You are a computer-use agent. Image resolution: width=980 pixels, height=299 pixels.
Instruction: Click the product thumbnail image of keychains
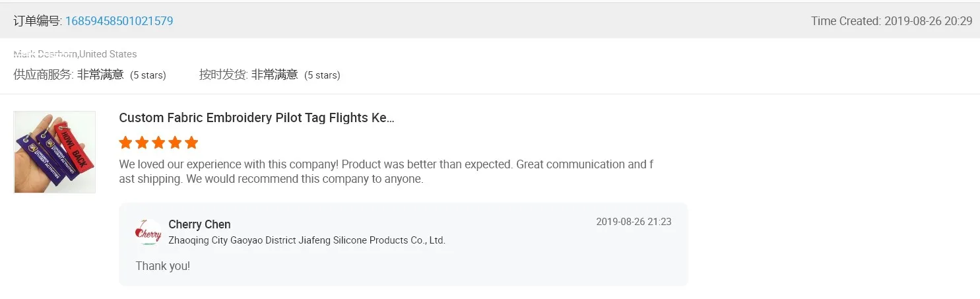tap(55, 152)
